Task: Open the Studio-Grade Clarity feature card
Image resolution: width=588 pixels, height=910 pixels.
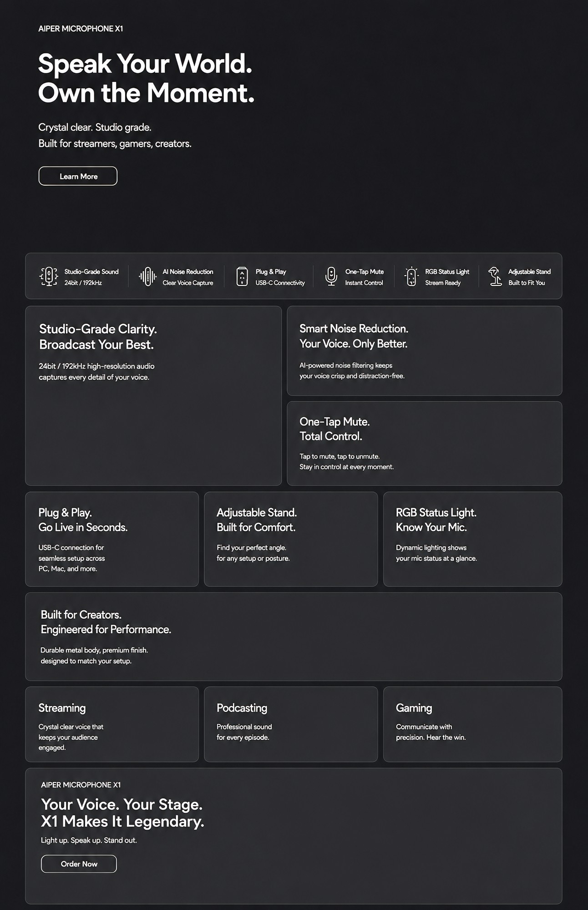Action: tap(153, 396)
